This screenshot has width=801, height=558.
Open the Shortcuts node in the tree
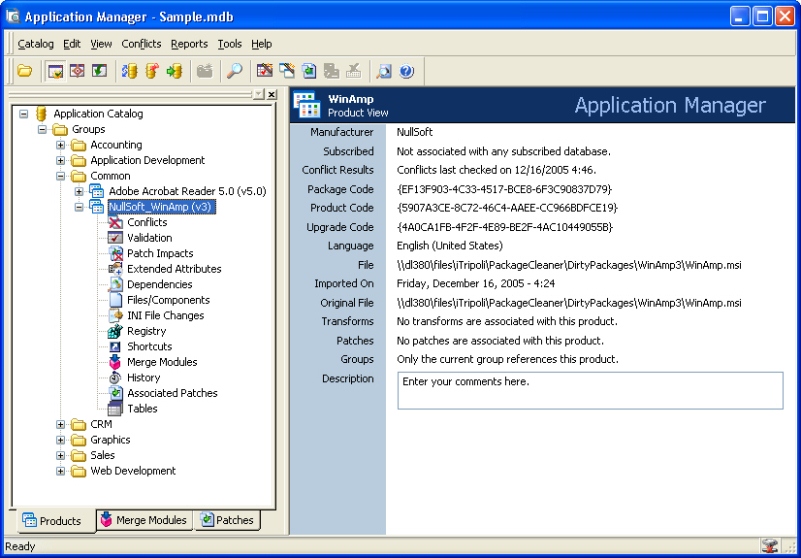pos(149,347)
